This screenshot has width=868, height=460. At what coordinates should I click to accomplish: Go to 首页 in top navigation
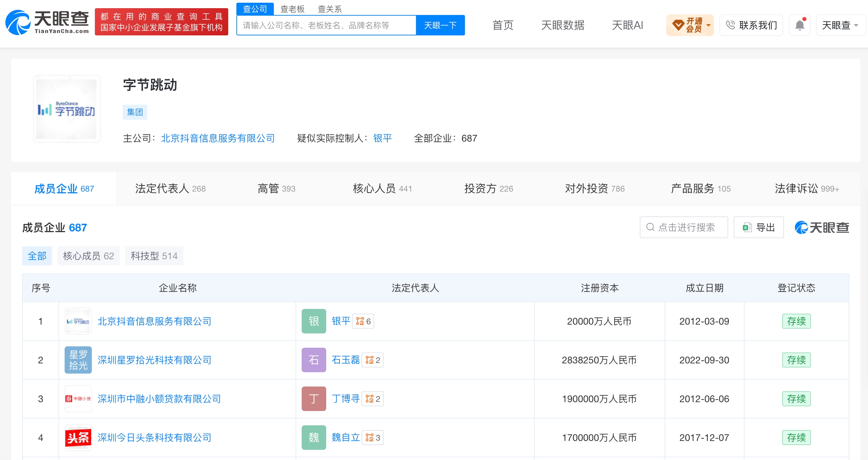click(x=503, y=25)
